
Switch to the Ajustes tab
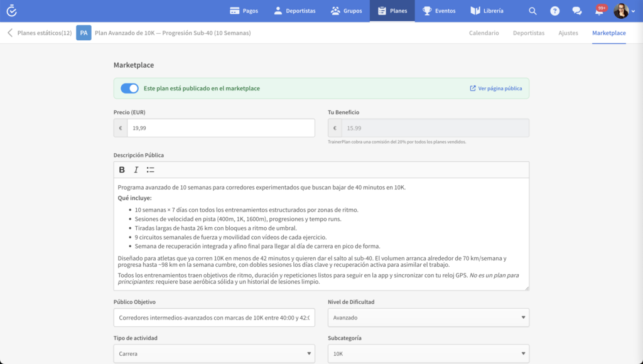click(x=568, y=33)
